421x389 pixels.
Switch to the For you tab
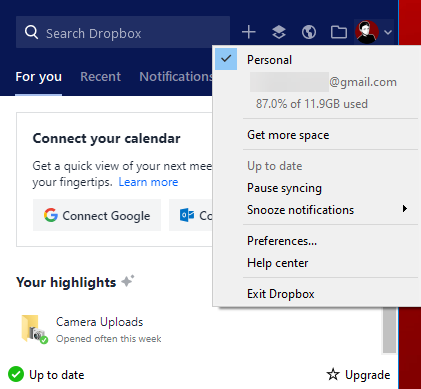coord(39,77)
